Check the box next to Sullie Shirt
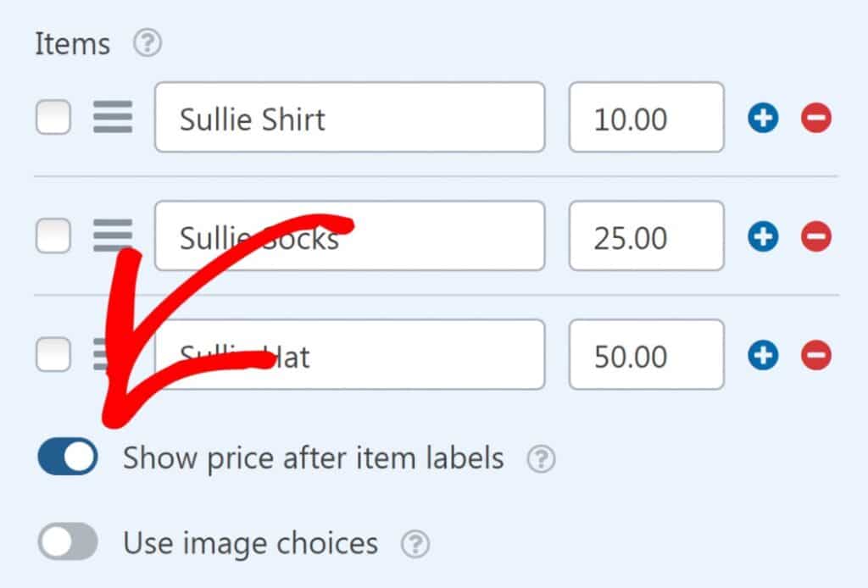 [x=53, y=118]
